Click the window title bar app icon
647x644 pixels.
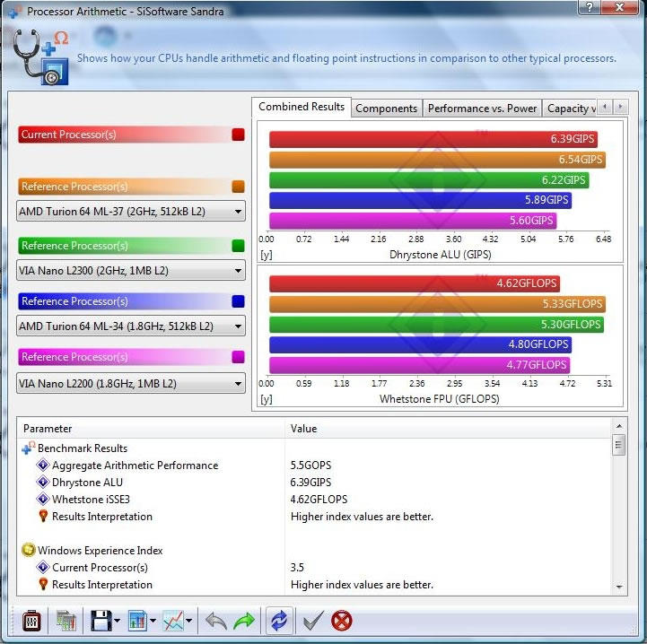tap(14, 12)
